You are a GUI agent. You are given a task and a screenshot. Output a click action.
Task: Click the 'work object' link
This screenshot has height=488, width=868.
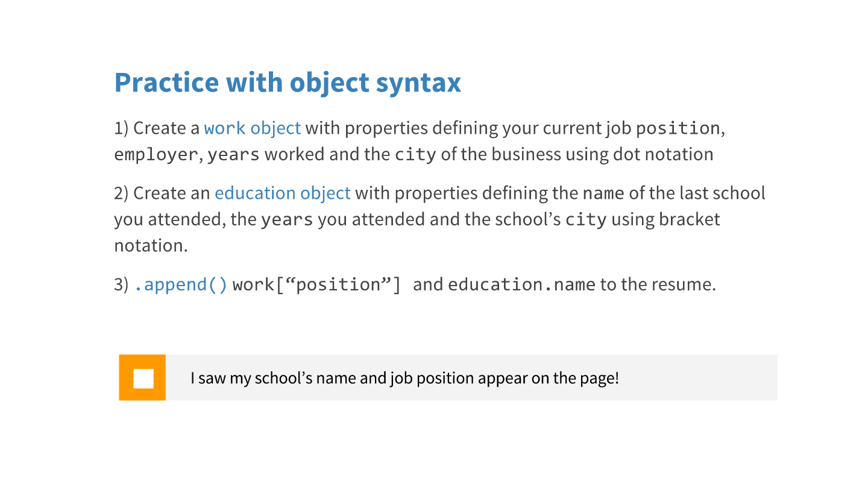(252, 128)
